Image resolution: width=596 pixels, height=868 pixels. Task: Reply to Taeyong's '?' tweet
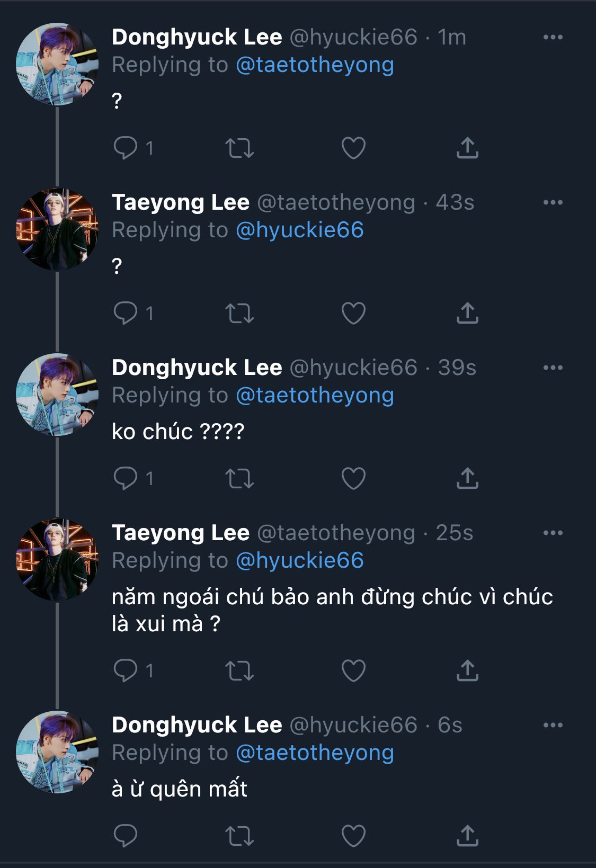coord(126,313)
